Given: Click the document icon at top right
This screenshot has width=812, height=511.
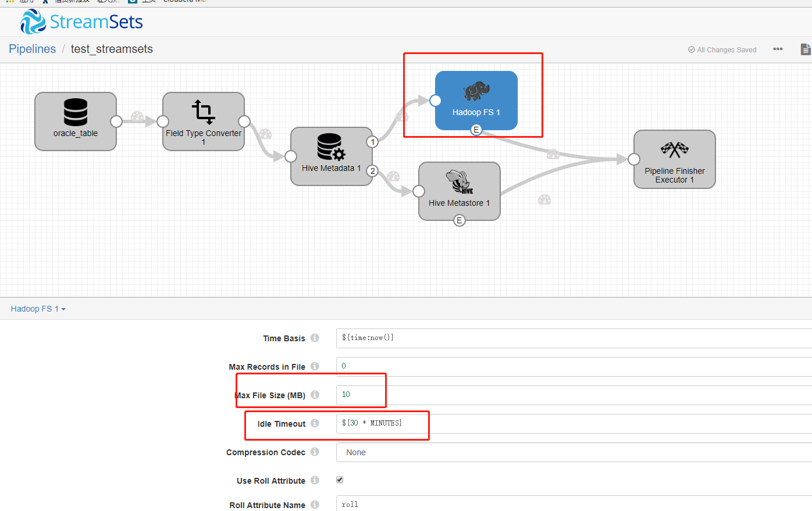Looking at the screenshot, I should tap(806, 49).
